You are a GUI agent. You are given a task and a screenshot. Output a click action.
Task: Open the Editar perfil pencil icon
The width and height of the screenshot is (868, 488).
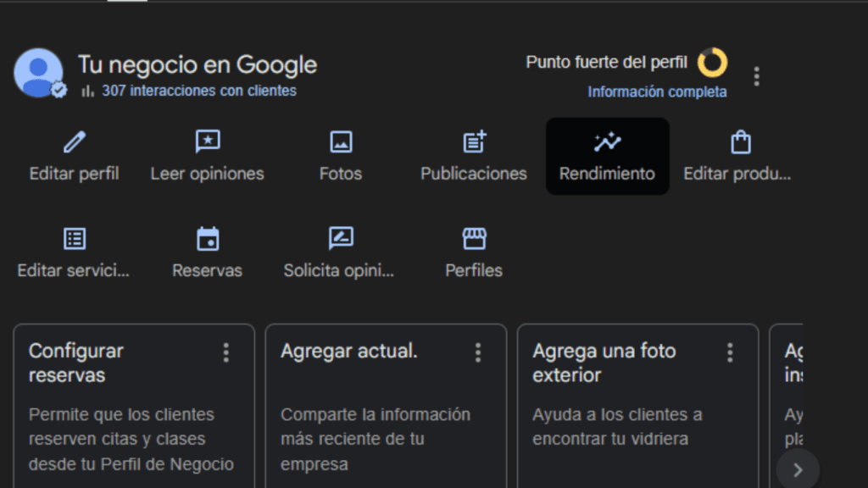pos(75,142)
